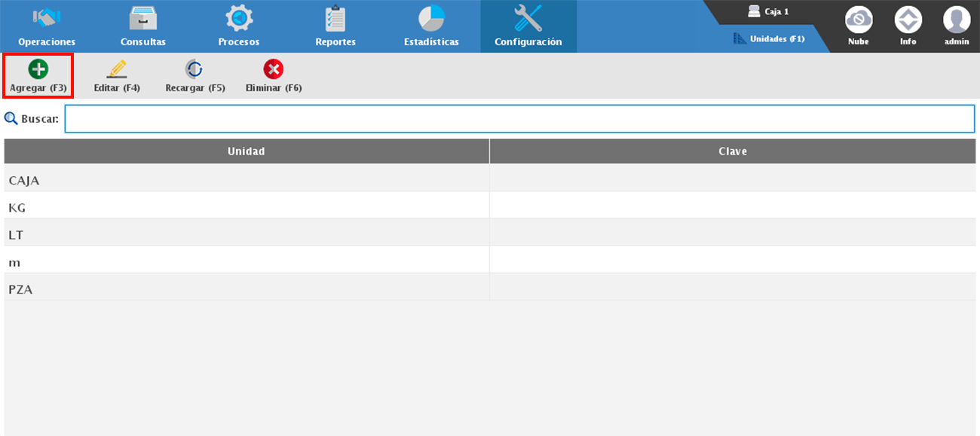Click the Eliminar (F6) red X icon
This screenshot has width=980, height=436.
[273, 70]
